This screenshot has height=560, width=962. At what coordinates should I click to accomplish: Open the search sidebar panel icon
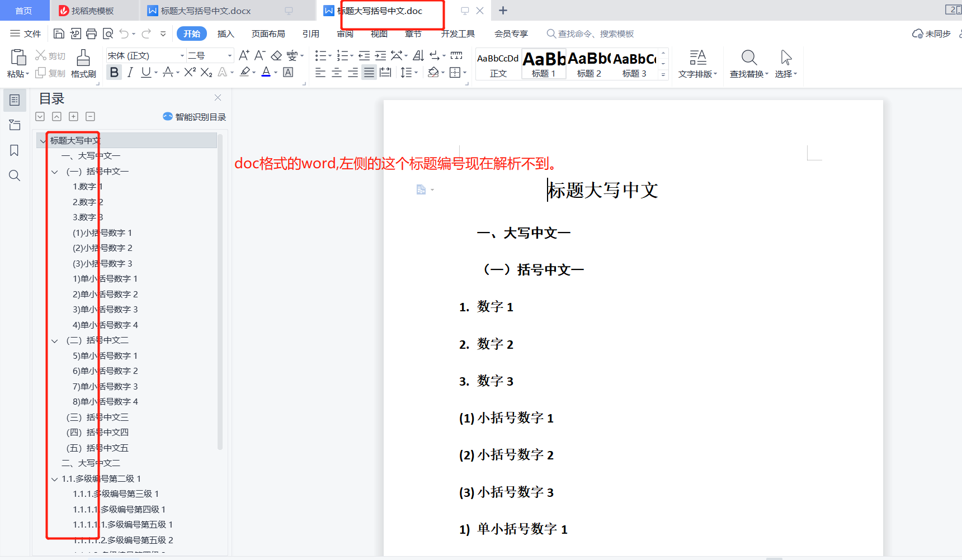point(15,175)
